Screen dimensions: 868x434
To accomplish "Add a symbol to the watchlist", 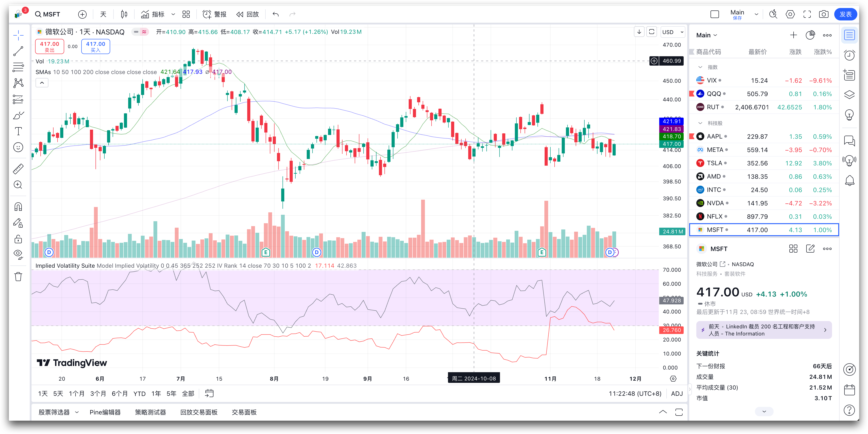I will coord(794,35).
